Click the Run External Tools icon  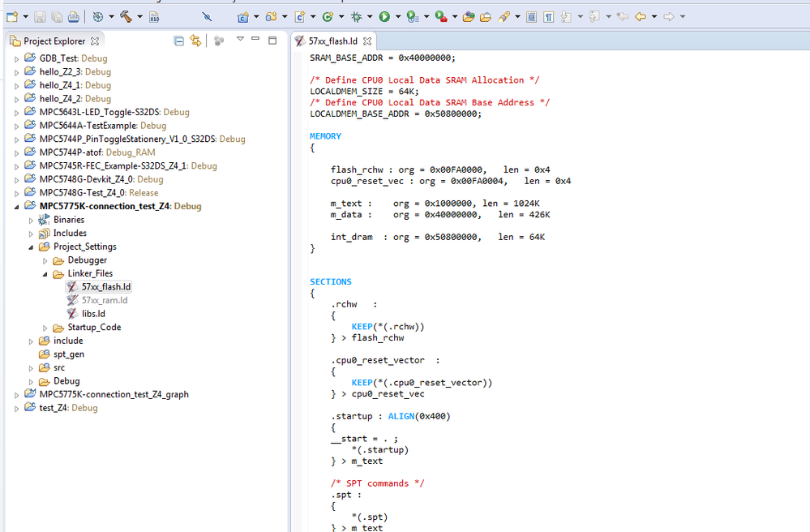point(440,16)
